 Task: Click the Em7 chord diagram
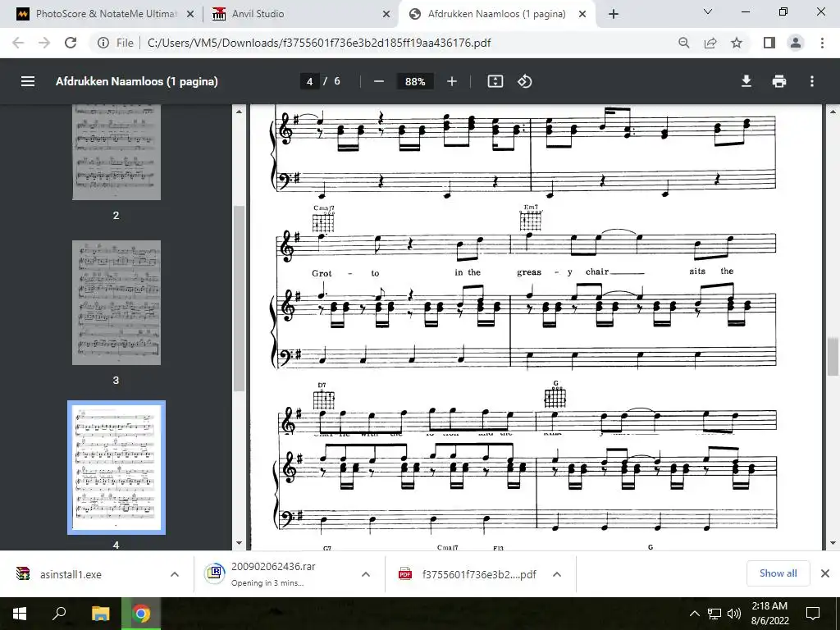pos(531,220)
